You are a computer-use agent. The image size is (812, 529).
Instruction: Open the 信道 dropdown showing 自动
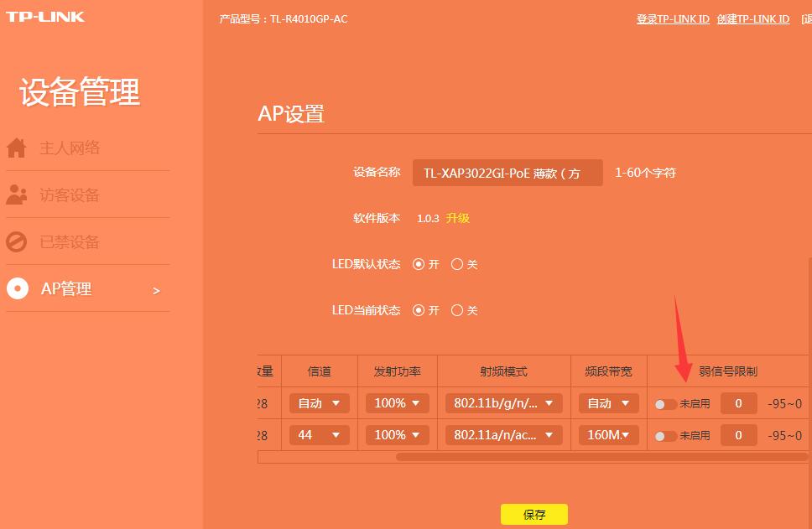pos(319,403)
